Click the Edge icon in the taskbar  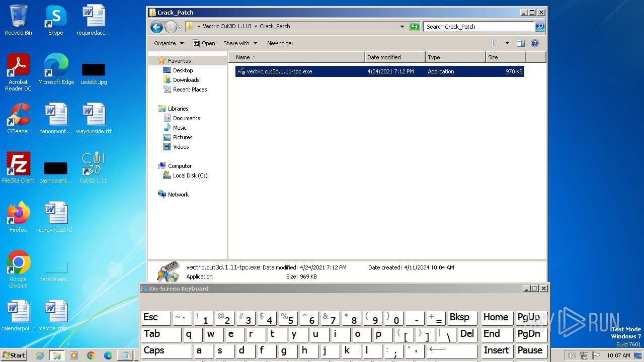click(x=108, y=355)
